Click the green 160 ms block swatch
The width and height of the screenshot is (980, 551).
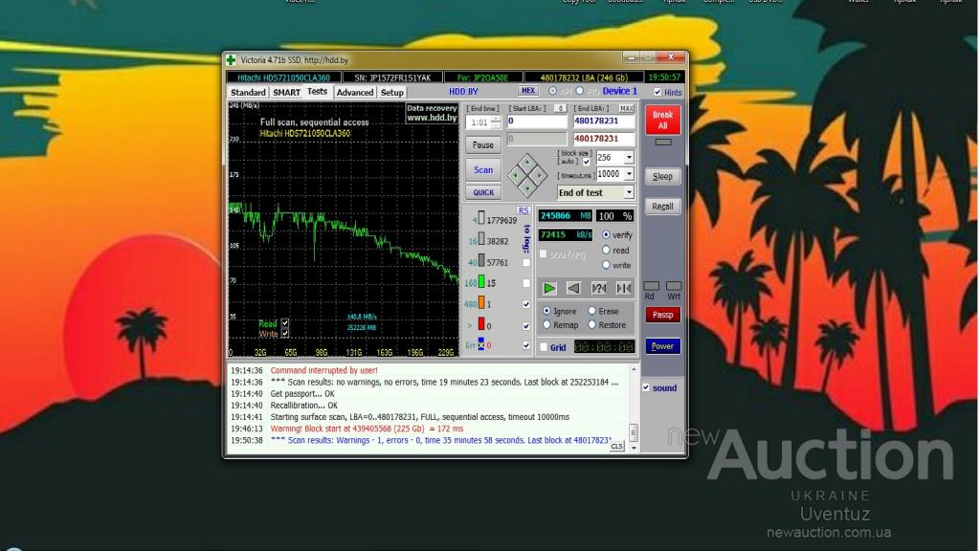tap(481, 282)
